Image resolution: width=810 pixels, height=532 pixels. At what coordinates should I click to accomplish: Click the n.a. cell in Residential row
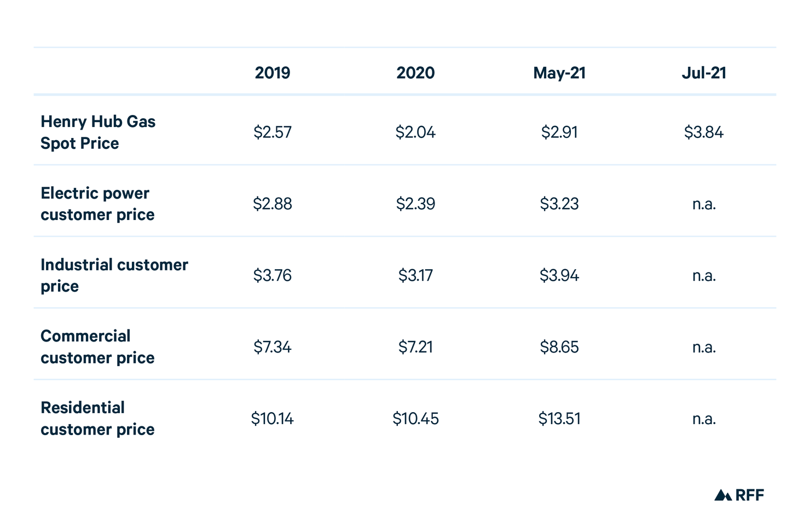pyautogui.click(x=704, y=419)
